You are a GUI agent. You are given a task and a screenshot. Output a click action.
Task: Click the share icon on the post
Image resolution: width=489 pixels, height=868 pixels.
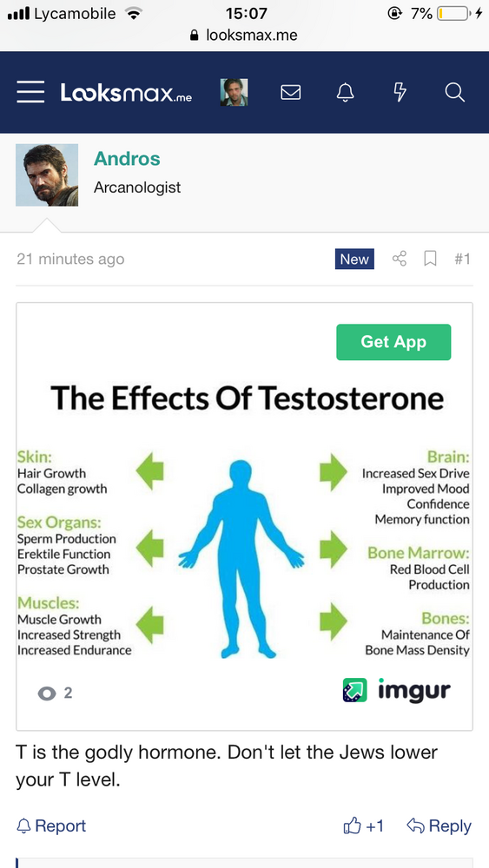(x=400, y=259)
